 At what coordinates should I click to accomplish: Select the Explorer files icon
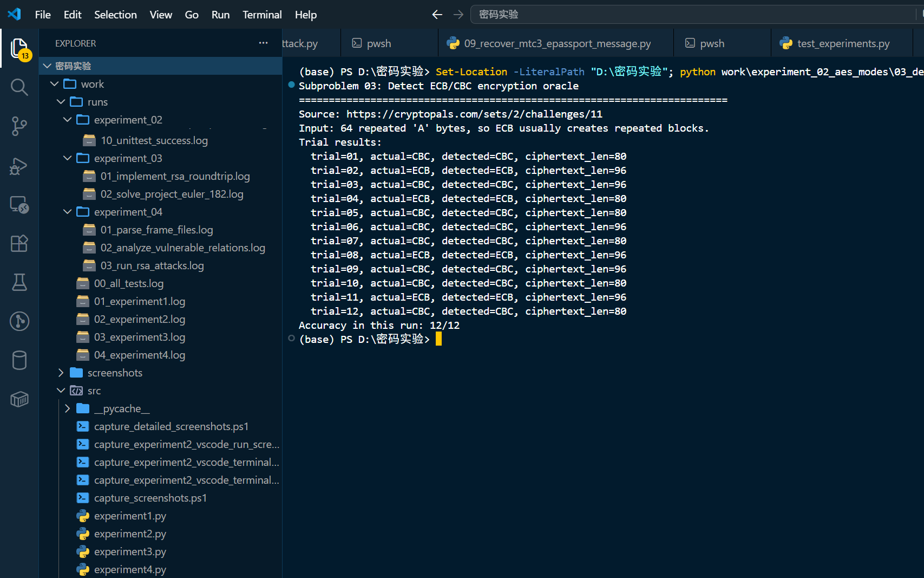(x=19, y=48)
